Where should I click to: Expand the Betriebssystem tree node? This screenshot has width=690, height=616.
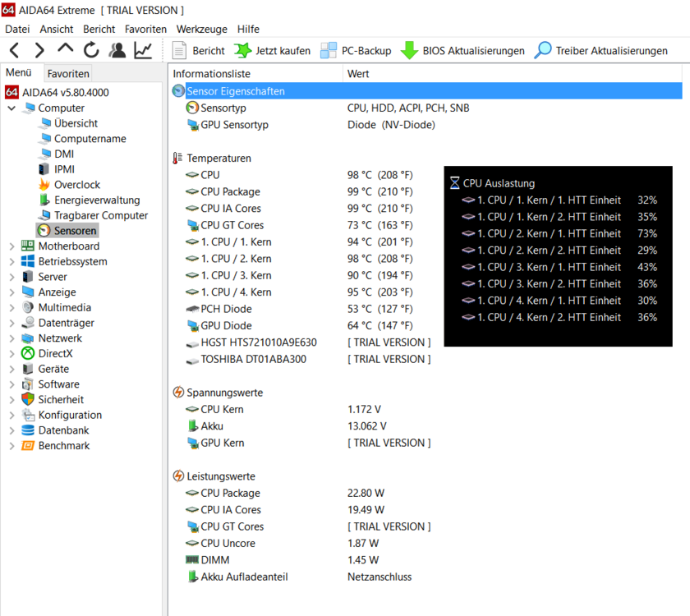[x=11, y=262]
